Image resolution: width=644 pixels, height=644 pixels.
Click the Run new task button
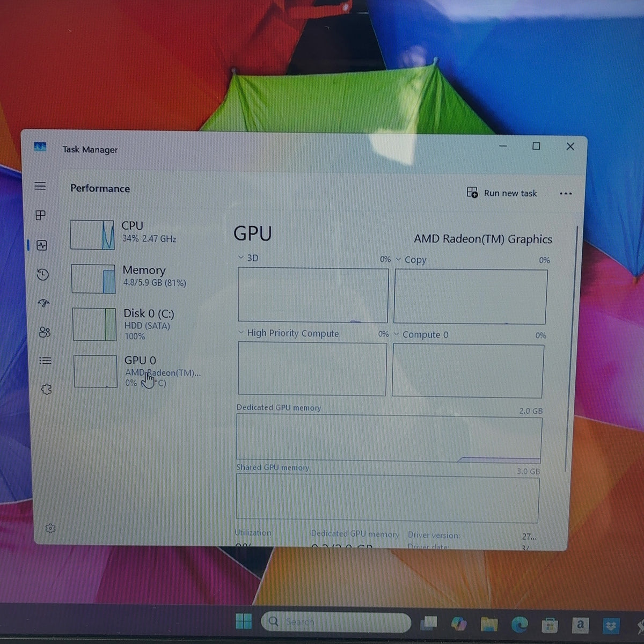[502, 193]
